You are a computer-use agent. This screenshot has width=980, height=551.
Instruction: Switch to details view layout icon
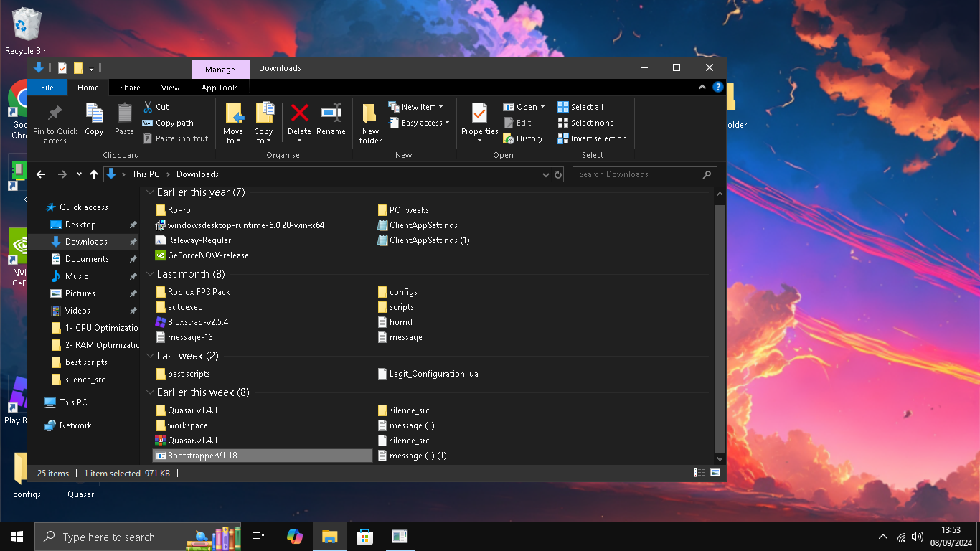click(699, 473)
